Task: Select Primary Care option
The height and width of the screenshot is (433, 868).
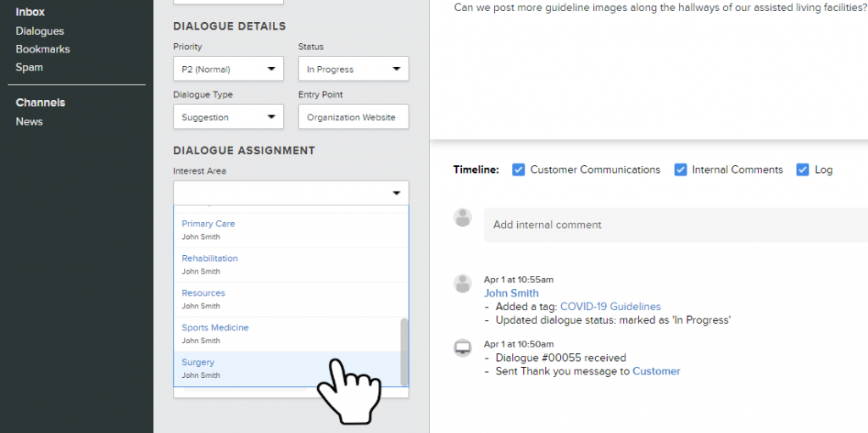Action: pos(287,230)
